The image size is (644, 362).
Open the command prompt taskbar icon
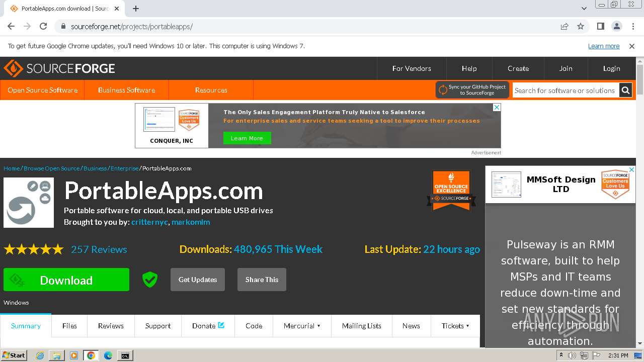125,355
